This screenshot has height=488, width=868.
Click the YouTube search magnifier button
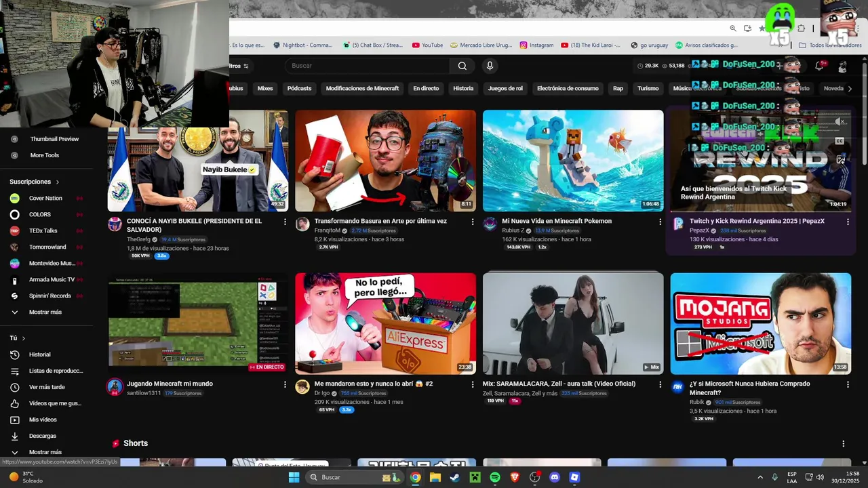click(462, 66)
